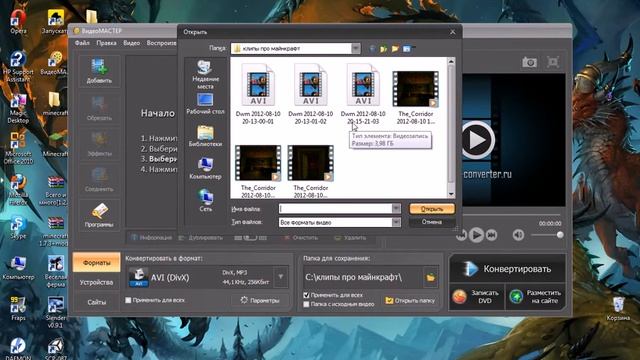Click the play button under preview

coord(476,235)
